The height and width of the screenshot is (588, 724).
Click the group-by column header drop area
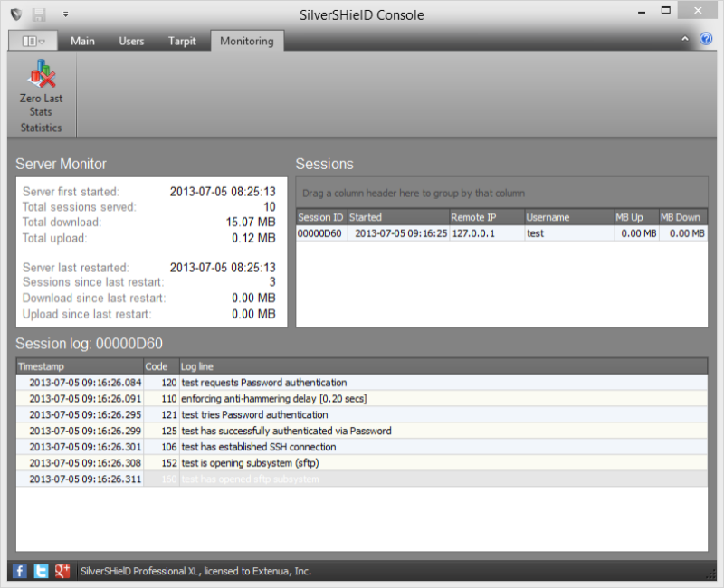coord(501,193)
